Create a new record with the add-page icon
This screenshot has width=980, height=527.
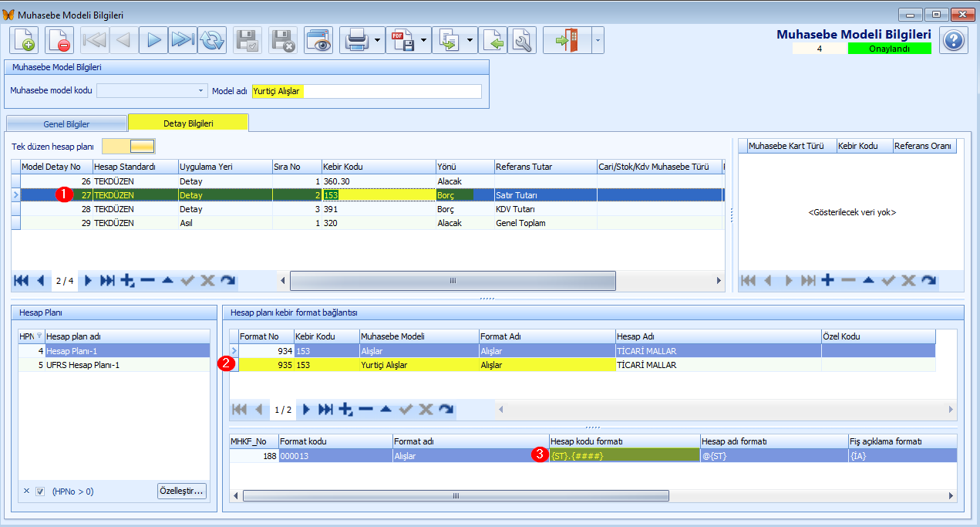[x=23, y=41]
